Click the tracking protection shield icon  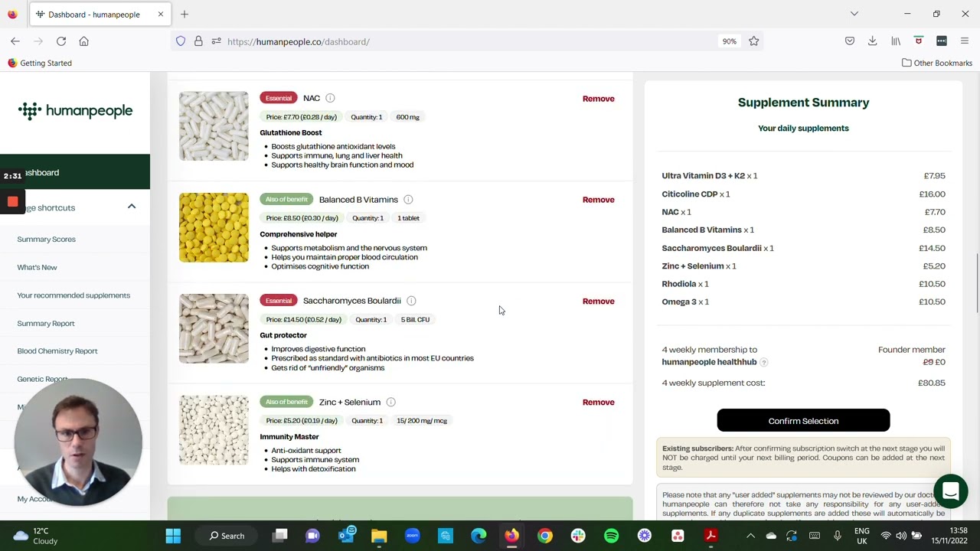coord(181,41)
